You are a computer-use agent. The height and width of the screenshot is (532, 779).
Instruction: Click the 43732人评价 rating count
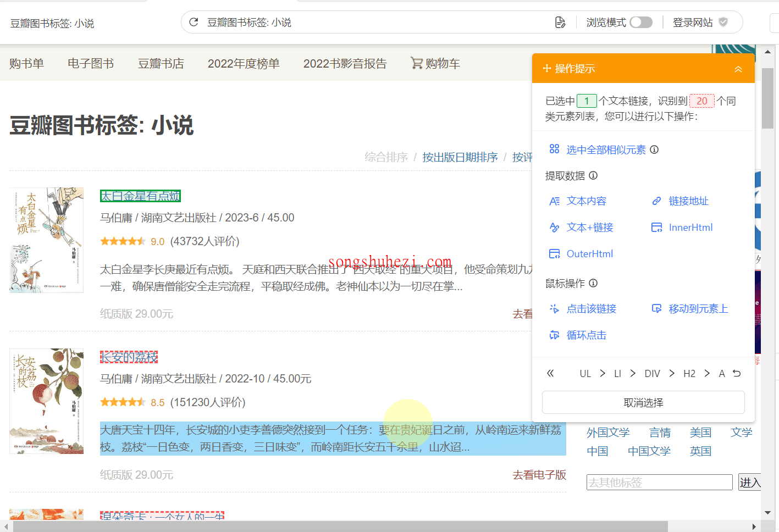[x=205, y=241]
